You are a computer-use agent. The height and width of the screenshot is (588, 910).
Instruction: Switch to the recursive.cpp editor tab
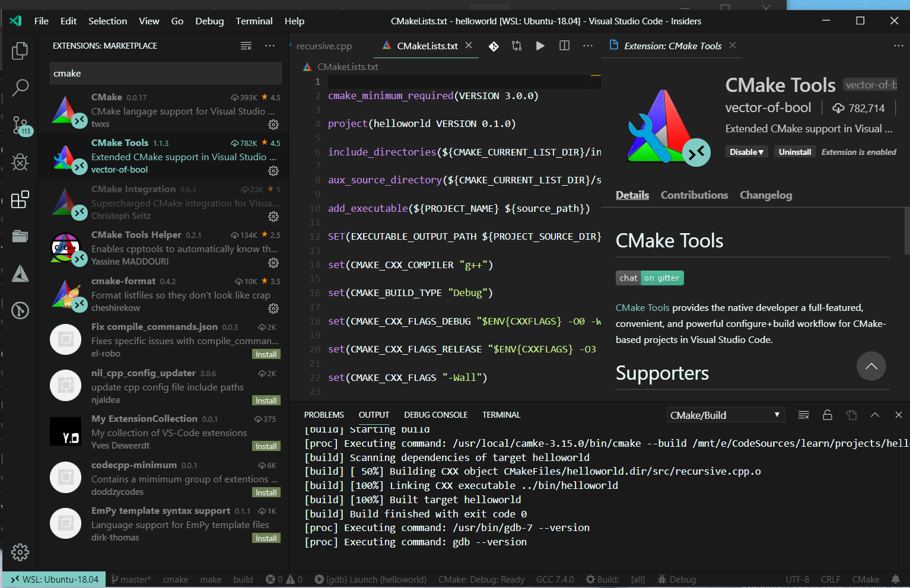pyautogui.click(x=324, y=46)
